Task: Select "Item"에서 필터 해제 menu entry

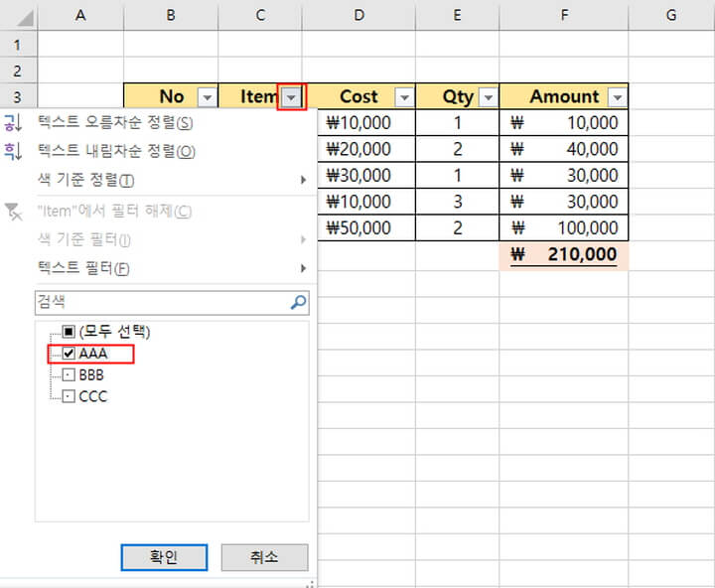Action: pyautogui.click(x=159, y=212)
